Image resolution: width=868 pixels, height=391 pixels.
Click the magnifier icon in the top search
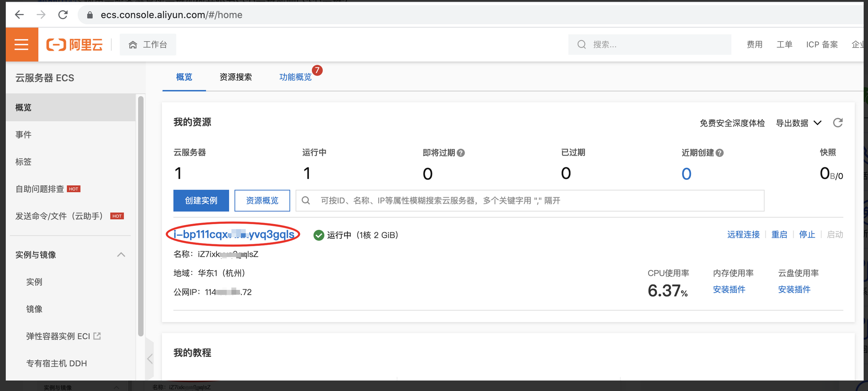point(581,44)
